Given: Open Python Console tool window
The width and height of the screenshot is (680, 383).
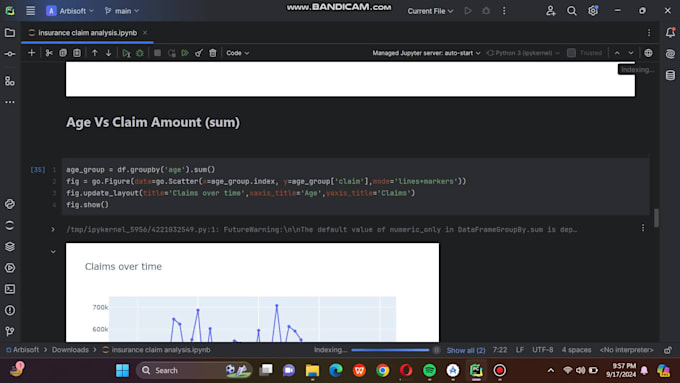Looking at the screenshot, I should pyautogui.click(x=10, y=204).
